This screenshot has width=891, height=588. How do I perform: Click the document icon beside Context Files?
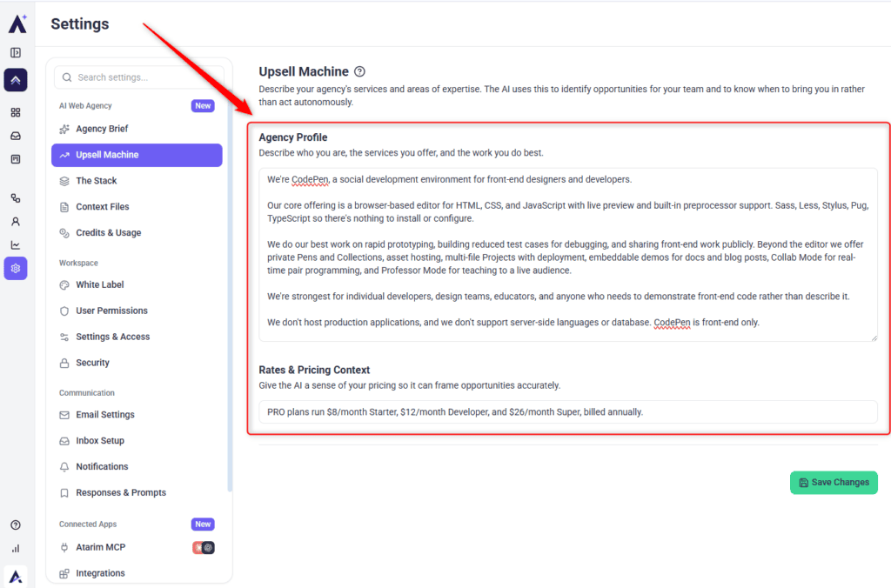pos(64,207)
